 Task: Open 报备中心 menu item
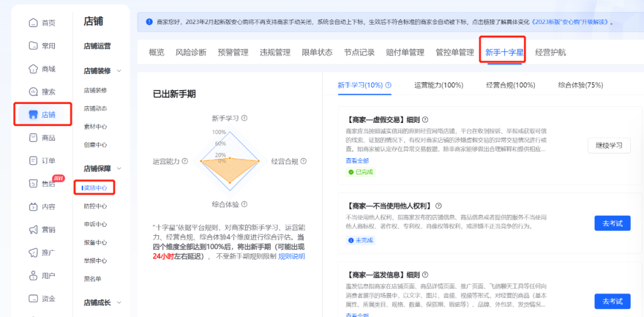95,242
